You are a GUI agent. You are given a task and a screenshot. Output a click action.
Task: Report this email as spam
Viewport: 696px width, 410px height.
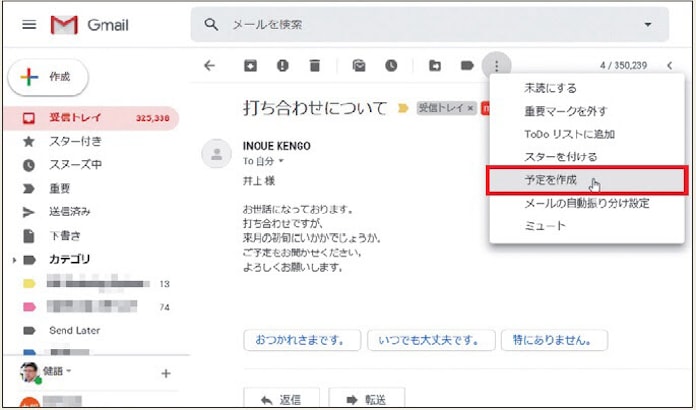(x=283, y=66)
